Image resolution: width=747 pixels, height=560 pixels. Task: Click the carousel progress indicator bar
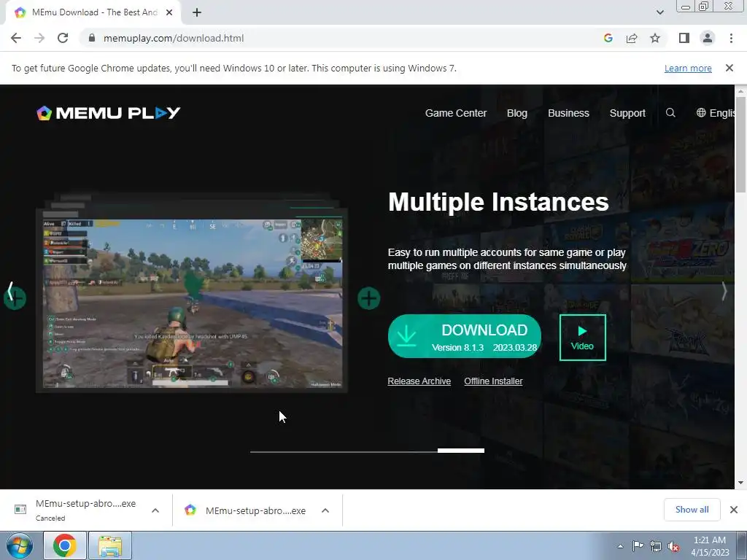point(368,451)
